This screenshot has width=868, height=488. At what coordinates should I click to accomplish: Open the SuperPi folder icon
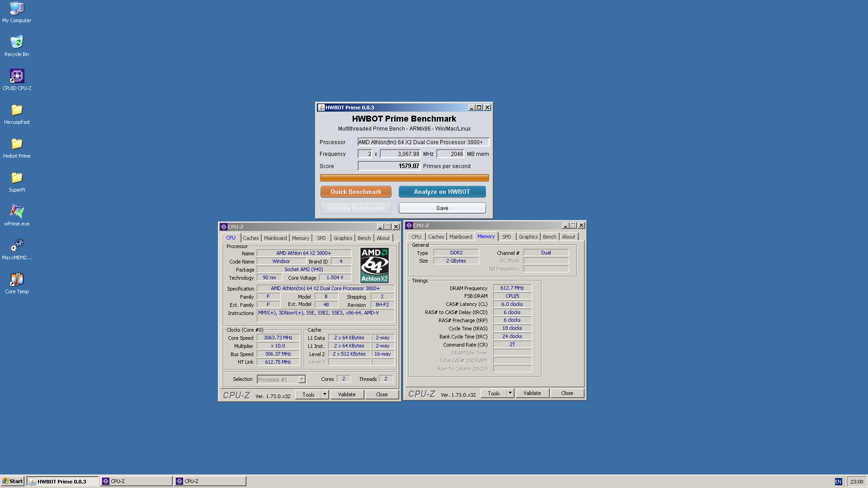pyautogui.click(x=17, y=182)
